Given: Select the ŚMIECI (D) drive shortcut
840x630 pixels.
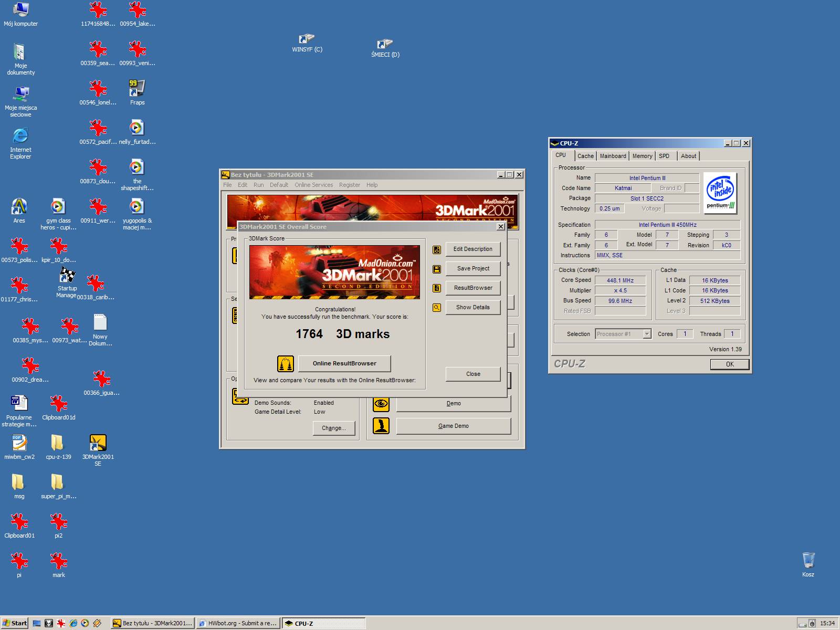Looking at the screenshot, I should click(385, 48).
